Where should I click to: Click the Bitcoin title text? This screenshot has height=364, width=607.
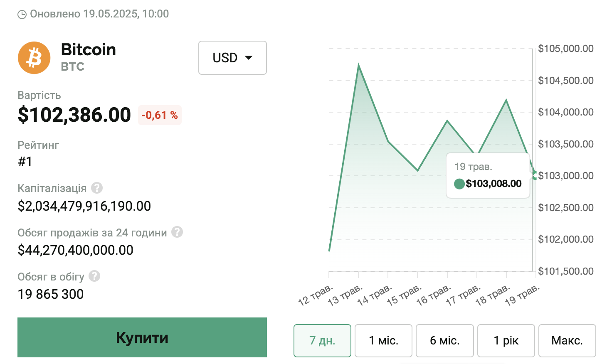click(89, 50)
